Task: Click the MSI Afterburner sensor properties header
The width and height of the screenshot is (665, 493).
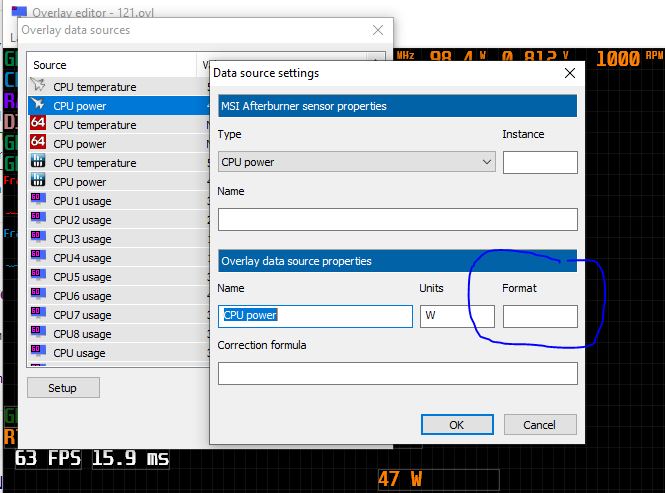Action: click(x=397, y=106)
